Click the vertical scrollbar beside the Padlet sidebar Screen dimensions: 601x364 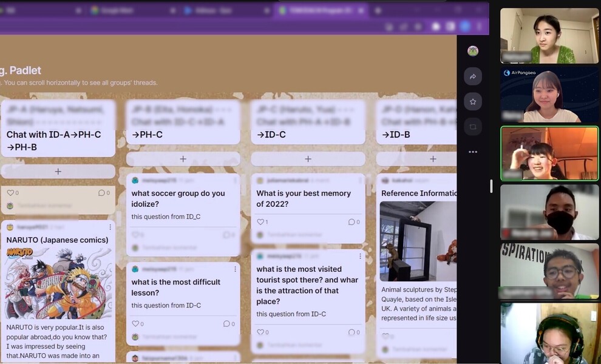point(491,186)
